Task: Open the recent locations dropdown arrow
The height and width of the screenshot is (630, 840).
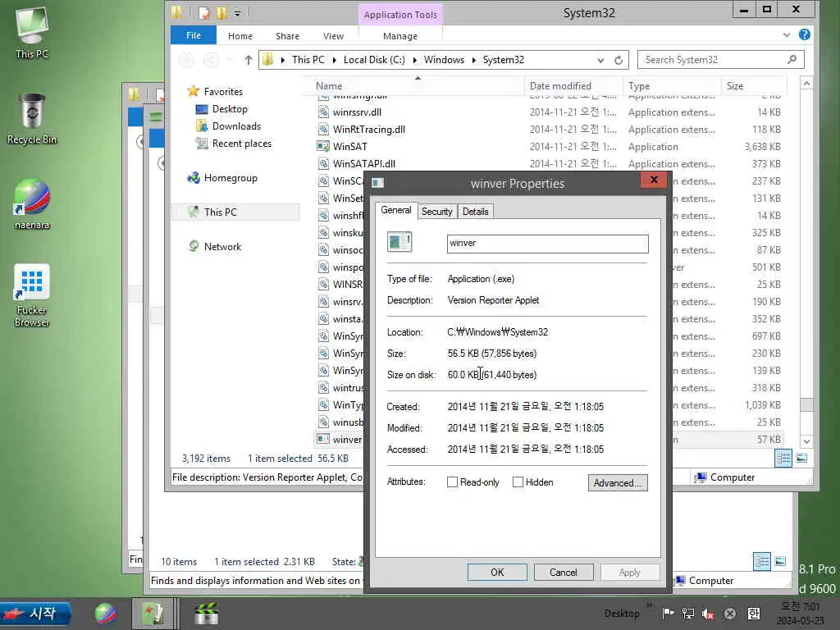Action: [230, 60]
